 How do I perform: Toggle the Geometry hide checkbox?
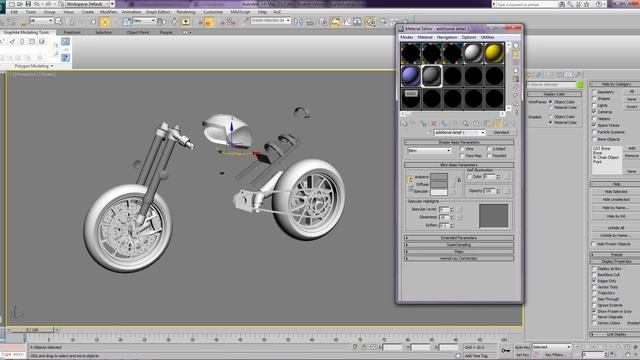click(594, 92)
